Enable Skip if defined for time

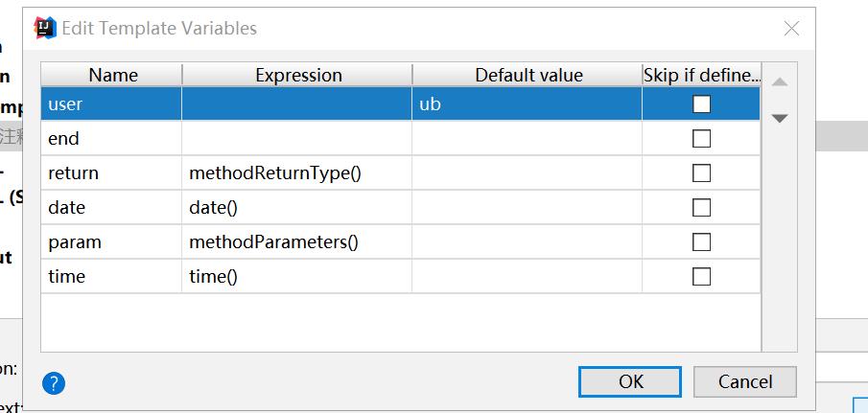(701, 277)
